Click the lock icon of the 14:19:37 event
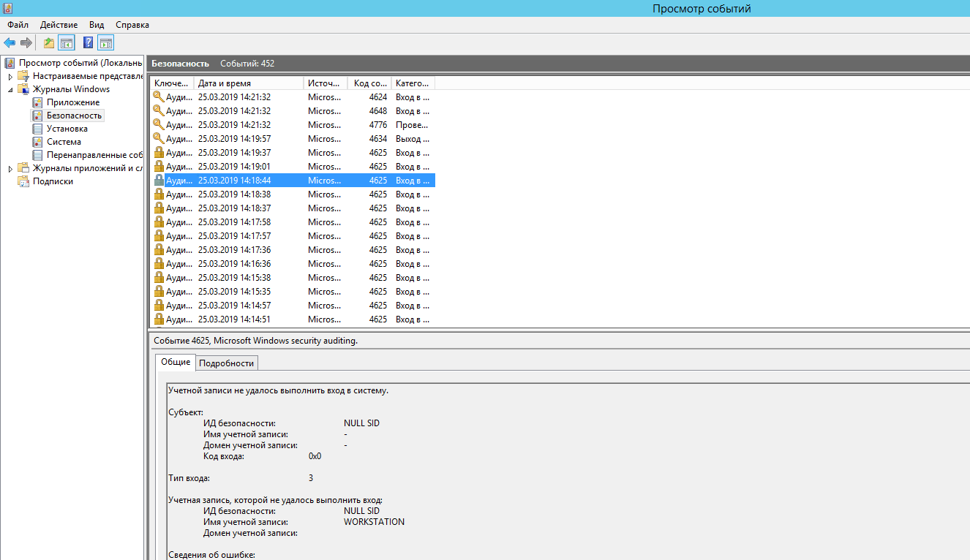970x560 pixels. coord(159,152)
